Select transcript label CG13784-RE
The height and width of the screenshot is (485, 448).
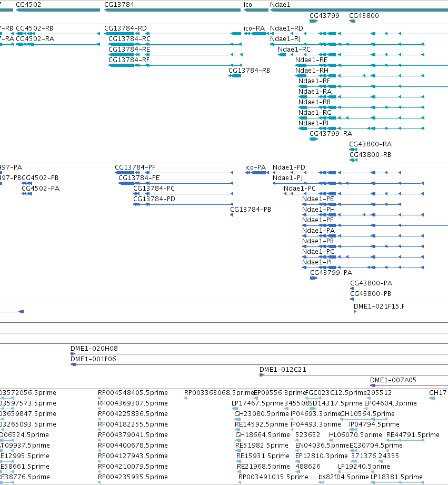[x=129, y=49]
